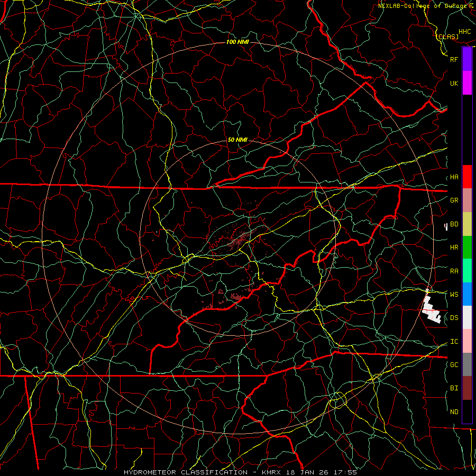The image size is (476, 476).
Task: Click the 100 NMI range ring label
Action: tap(237, 42)
